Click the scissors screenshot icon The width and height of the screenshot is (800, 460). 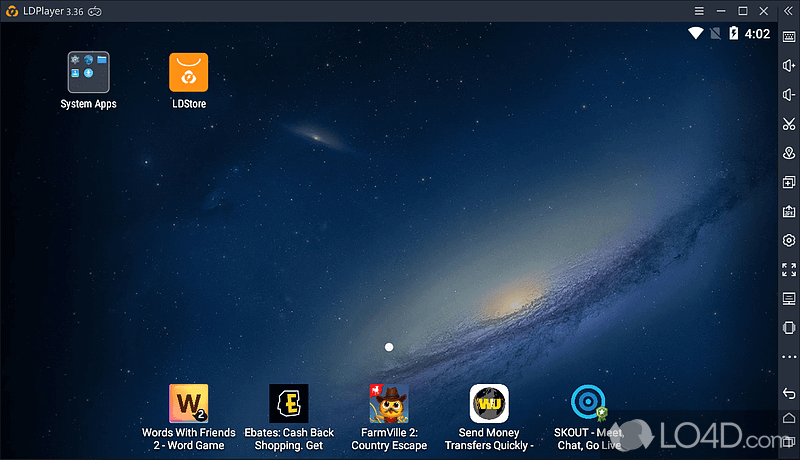point(788,125)
